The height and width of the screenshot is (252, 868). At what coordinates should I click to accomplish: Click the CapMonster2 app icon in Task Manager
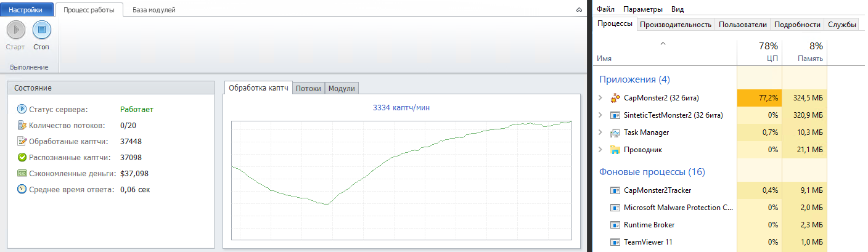click(615, 97)
